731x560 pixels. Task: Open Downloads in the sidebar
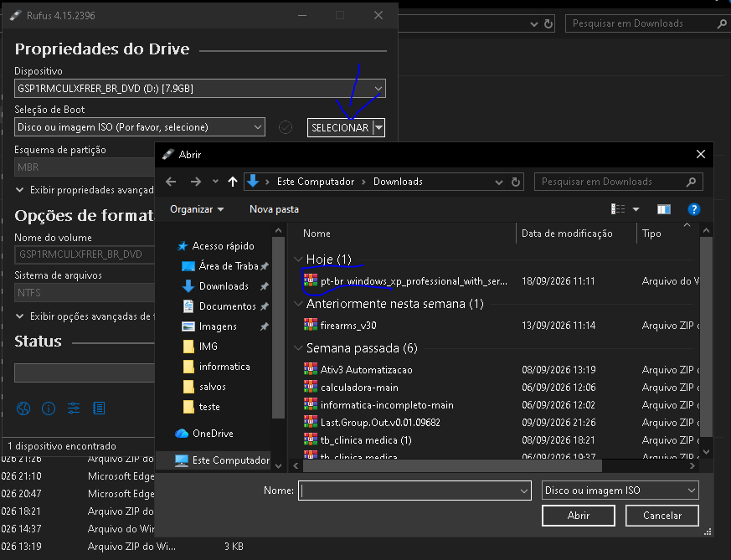(x=215, y=286)
